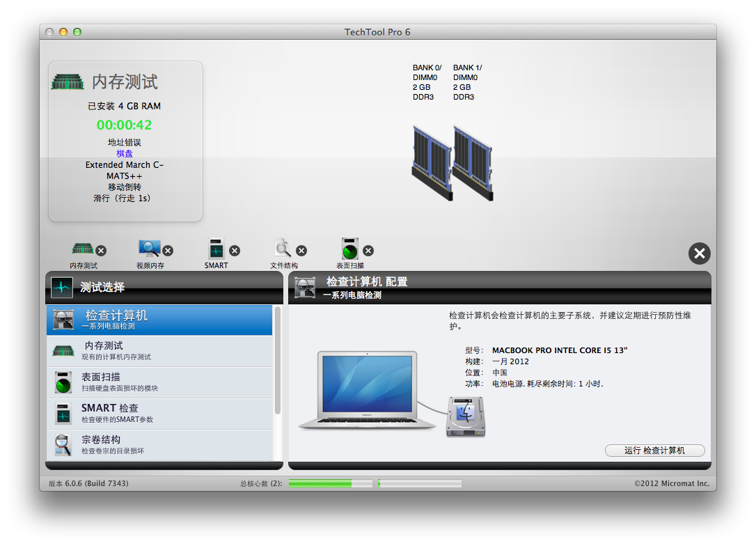Click the MACBOOK PRO INTEL CORE I5 13" text

coord(560,350)
